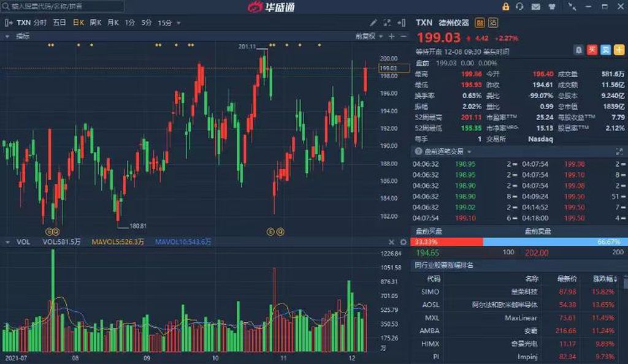Click the MAVOL10:543.6万 label

click(183, 242)
